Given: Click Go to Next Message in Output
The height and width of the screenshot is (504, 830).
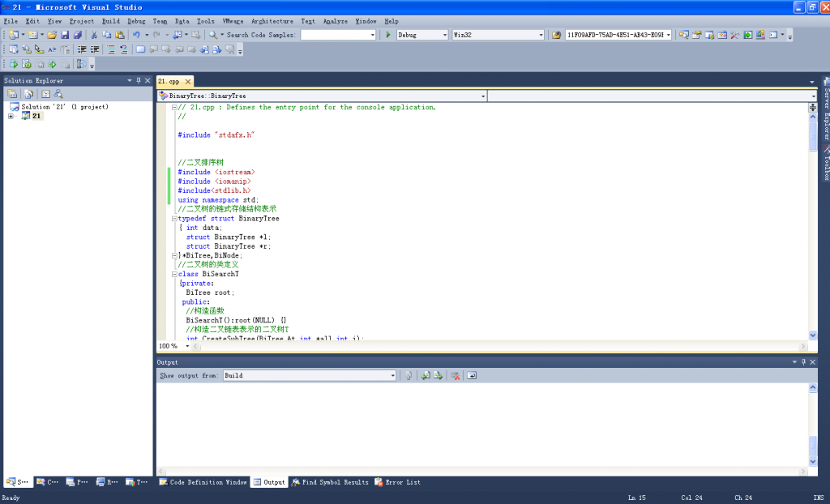Looking at the screenshot, I should coord(438,375).
